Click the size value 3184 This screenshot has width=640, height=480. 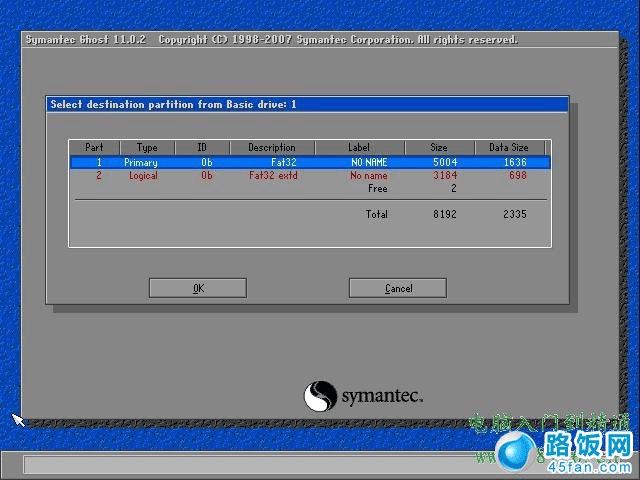point(445,176)
